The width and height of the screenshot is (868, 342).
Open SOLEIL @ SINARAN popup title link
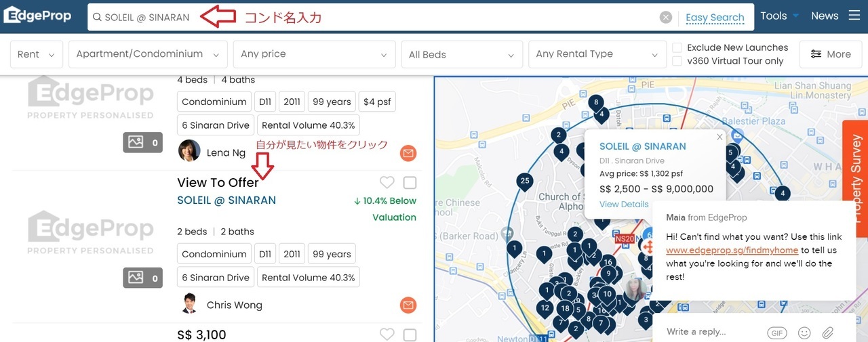(x=643, y=146)
